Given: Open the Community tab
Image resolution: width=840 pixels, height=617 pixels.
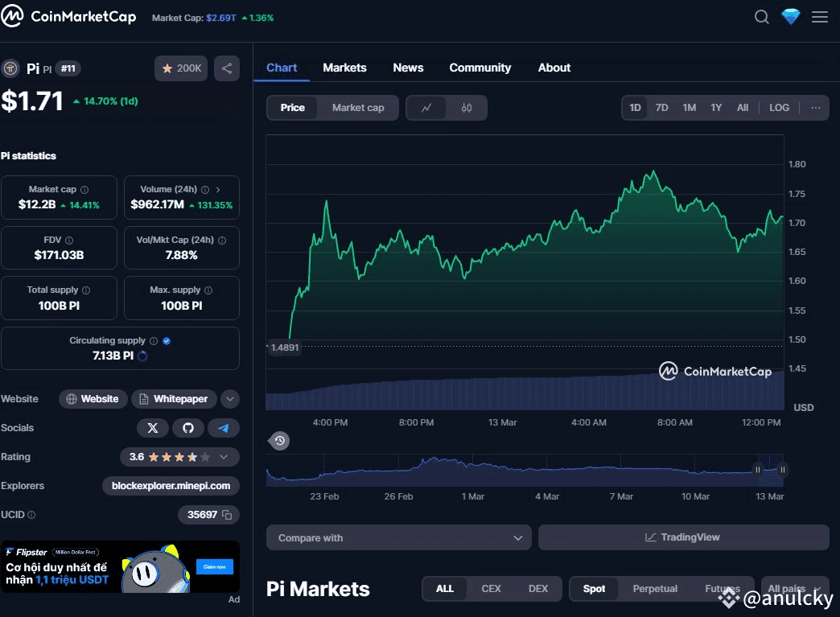Looking at the screenshot, I should click(480, 68).
